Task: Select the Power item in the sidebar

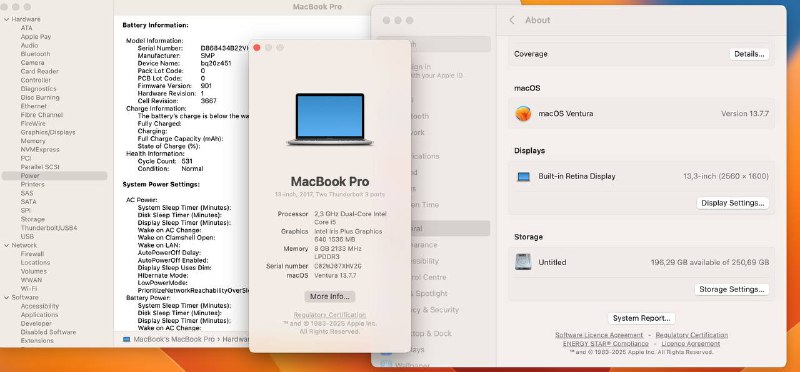Action: (55, 176)
